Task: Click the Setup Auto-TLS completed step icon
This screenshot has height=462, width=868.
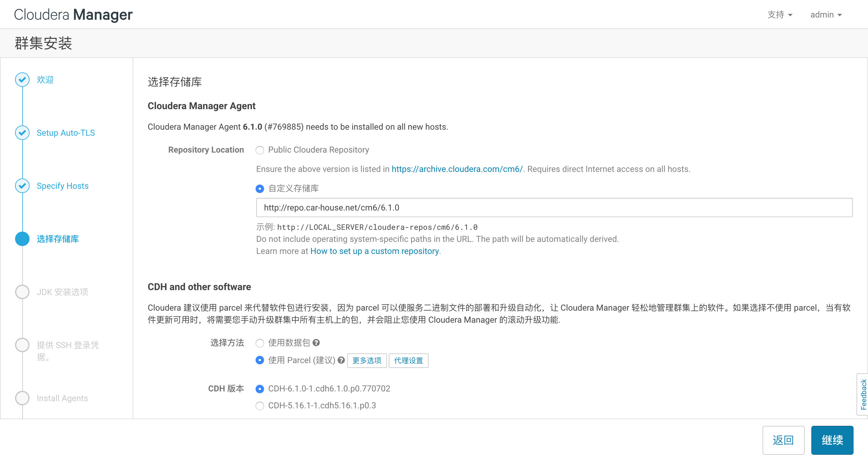Action: 22,132
